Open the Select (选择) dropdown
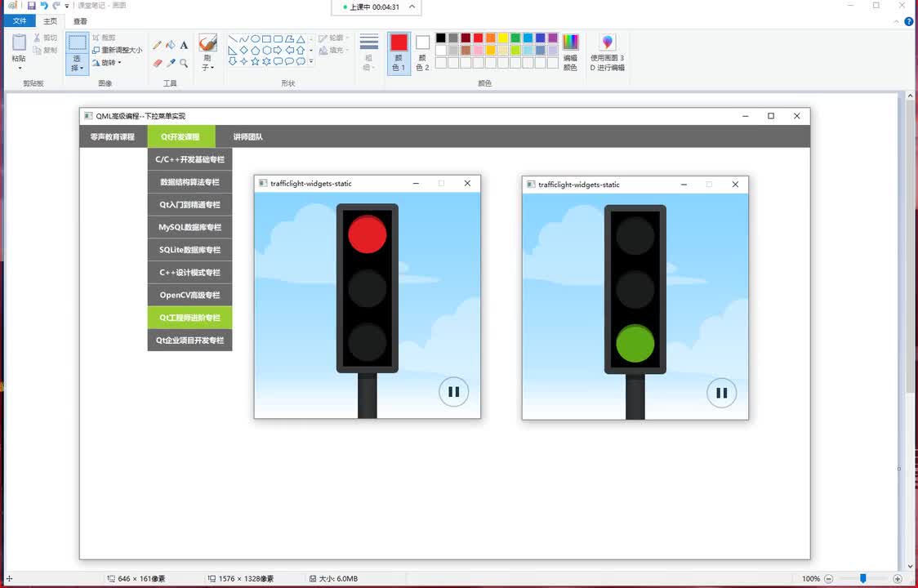The width and height of the screenshot is (918, 588). click(x=77, y=65)
